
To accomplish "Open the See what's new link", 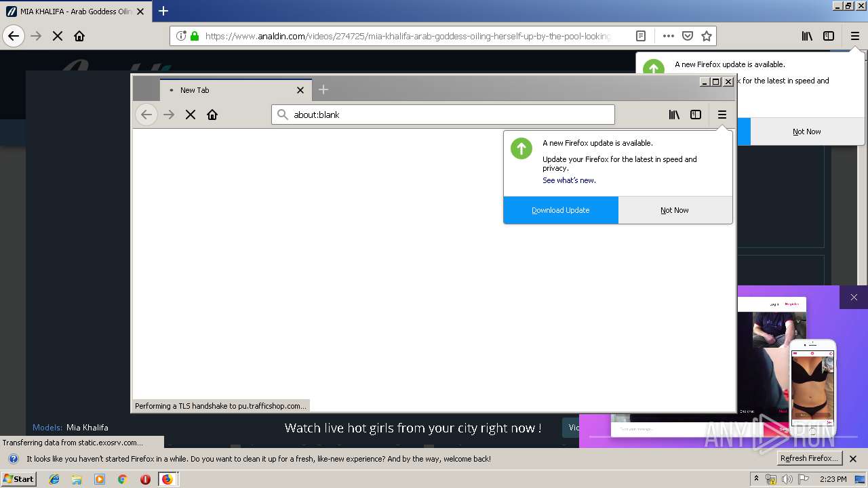I will pos(569,180).
